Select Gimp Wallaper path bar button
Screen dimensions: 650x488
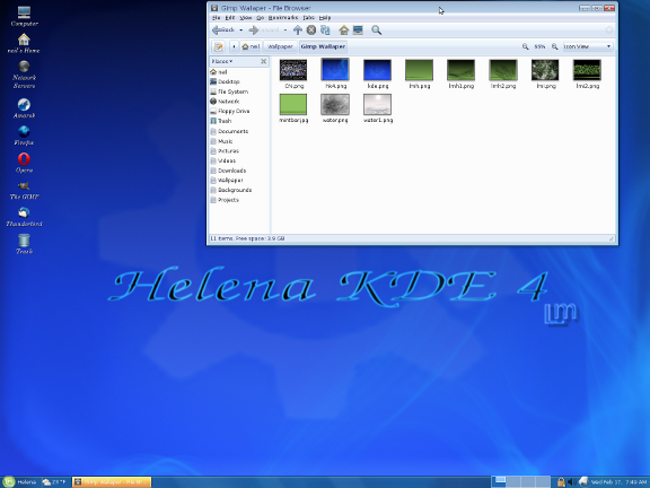pos(323,46)
